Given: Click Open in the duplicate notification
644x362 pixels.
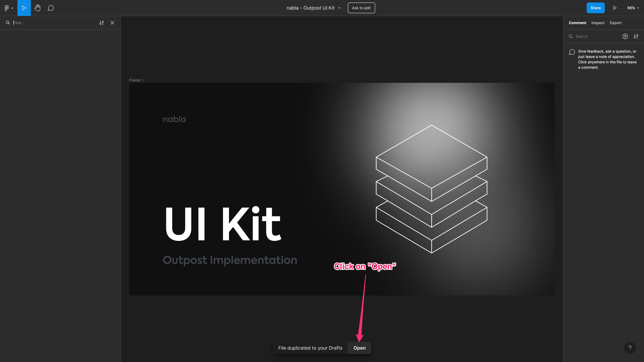Looking at the screenshot, I should click(359, 348).
